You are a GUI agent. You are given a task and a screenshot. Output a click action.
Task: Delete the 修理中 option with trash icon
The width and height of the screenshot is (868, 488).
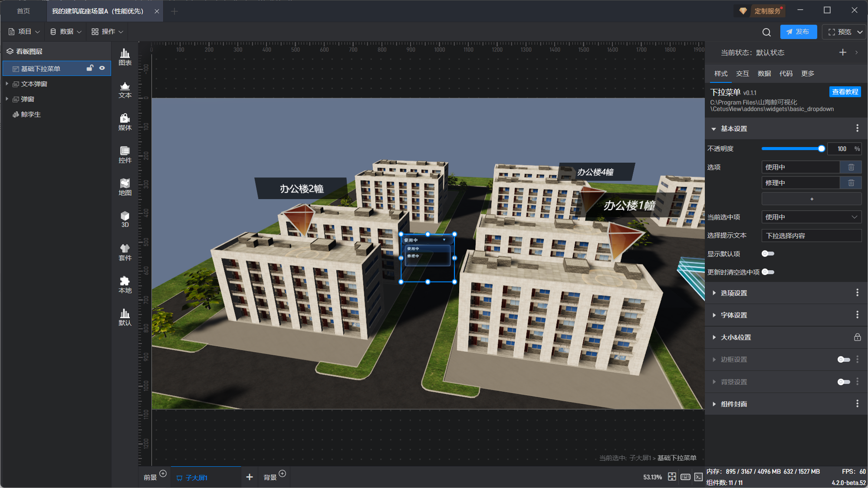click(x=851, y=183)
